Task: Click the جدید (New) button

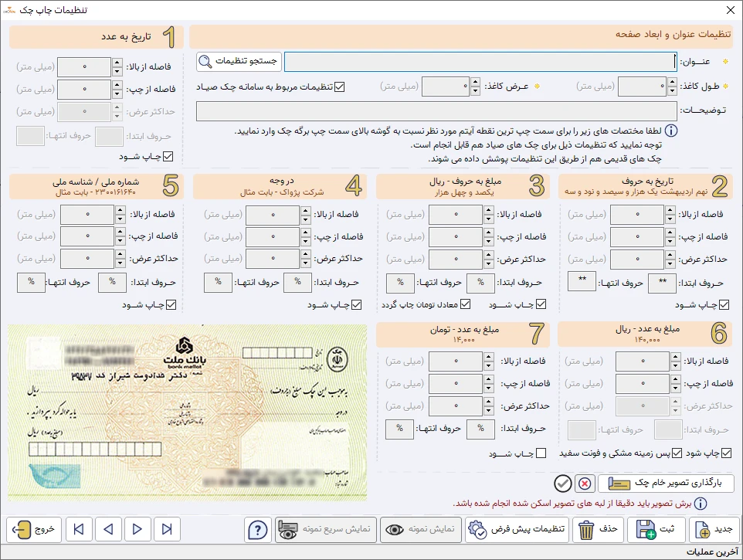Action: (x=715, y=530)
